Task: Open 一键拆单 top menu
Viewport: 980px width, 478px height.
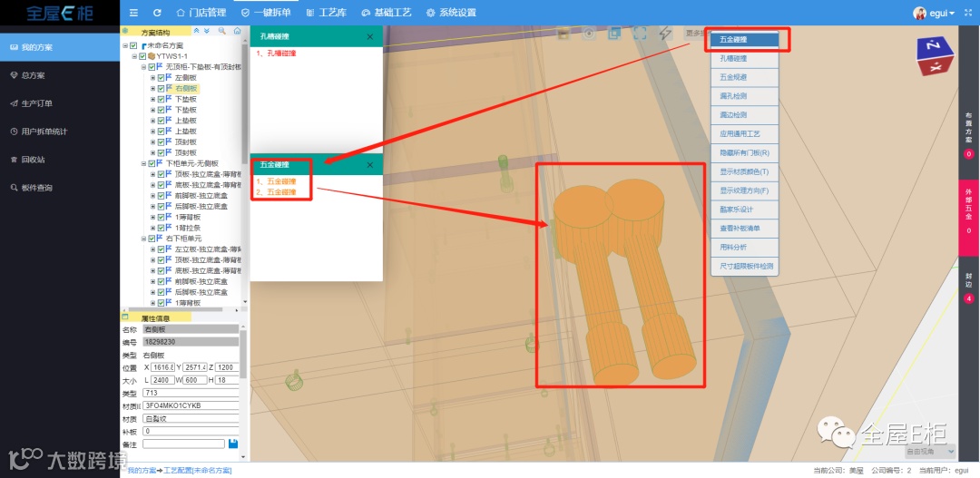Action: (x=266, y=13)
